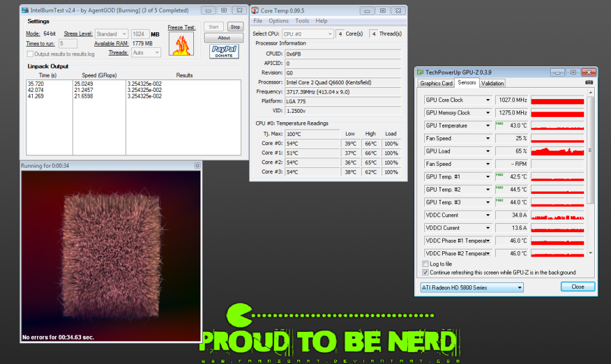The height and width of the screenshot is (364, 611).
Task: Click the disabled Start button in IntelBurnTest
Action: 214,27
